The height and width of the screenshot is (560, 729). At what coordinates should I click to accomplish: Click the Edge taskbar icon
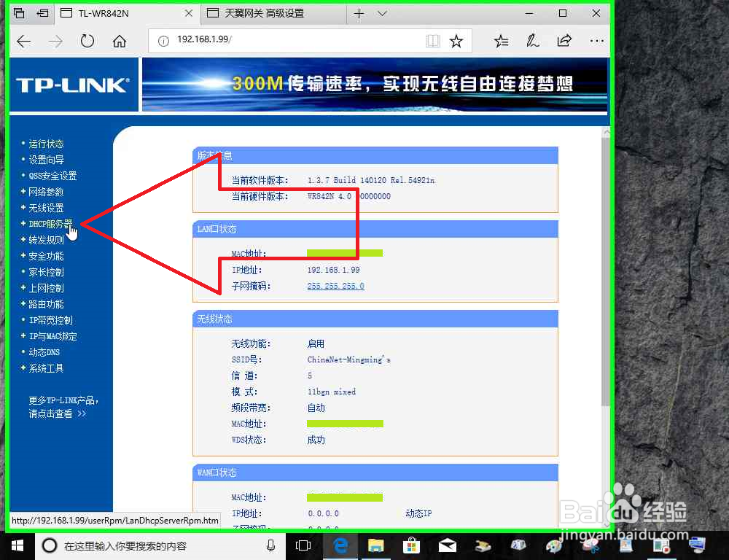coord(340,545)
